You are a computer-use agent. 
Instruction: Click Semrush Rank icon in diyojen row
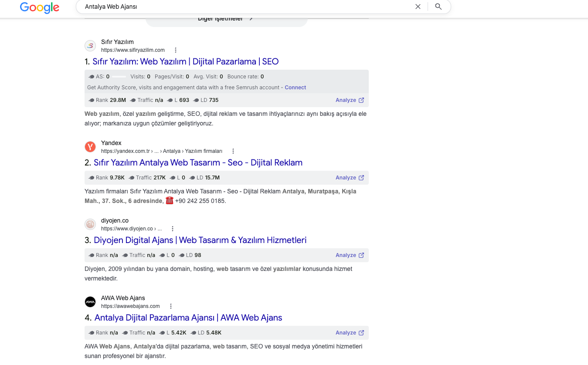(92, 255)
